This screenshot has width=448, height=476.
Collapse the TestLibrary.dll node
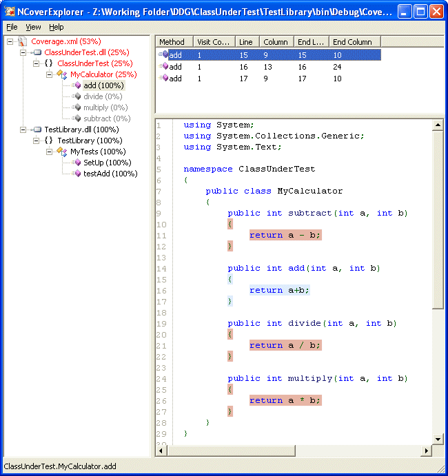[x=23, y=130]
